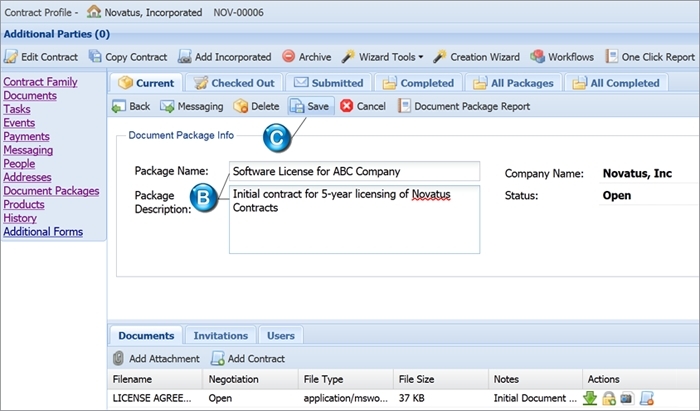
Task: Open the History link
Action: [x=20, y=218]
